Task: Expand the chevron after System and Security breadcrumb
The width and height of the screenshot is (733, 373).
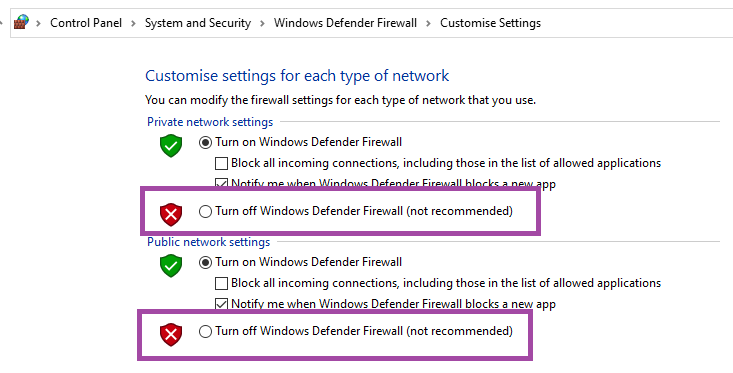Action: (x=263, y=23)
